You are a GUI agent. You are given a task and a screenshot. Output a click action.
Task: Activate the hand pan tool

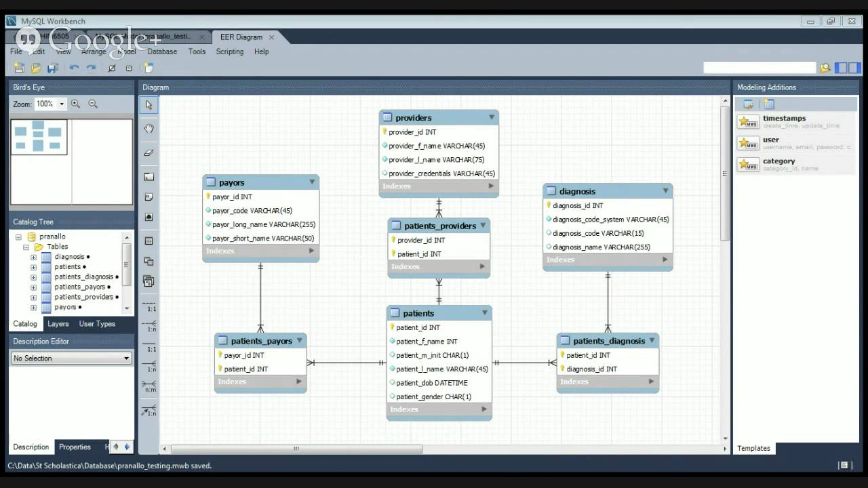point(149,128)
